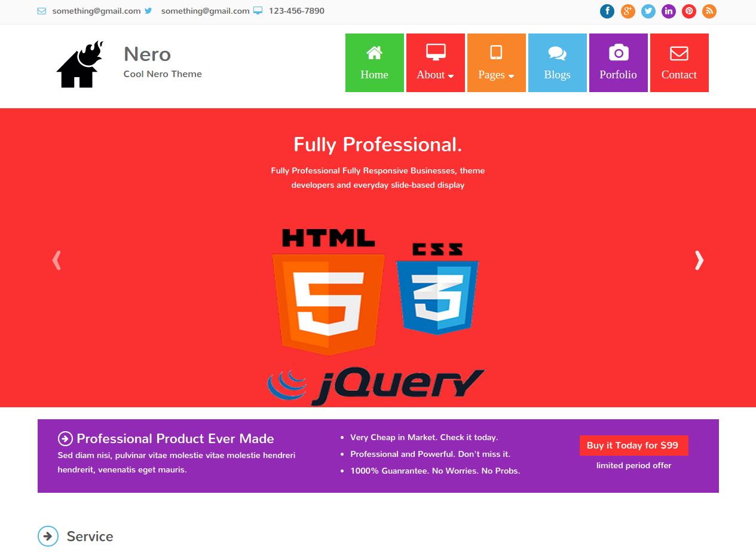Click the second something@gmail.com address
Screen dimensions: 756x552
205,11
